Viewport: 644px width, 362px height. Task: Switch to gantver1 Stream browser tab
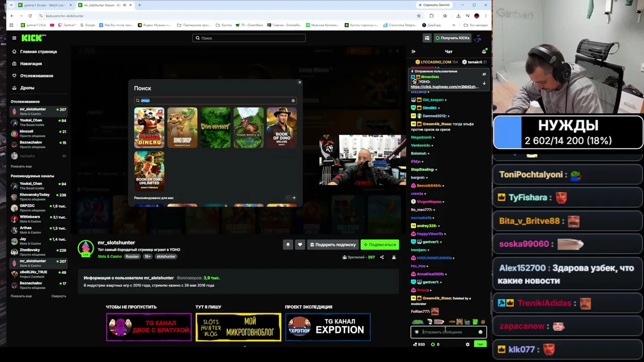[x=44, y=5]
